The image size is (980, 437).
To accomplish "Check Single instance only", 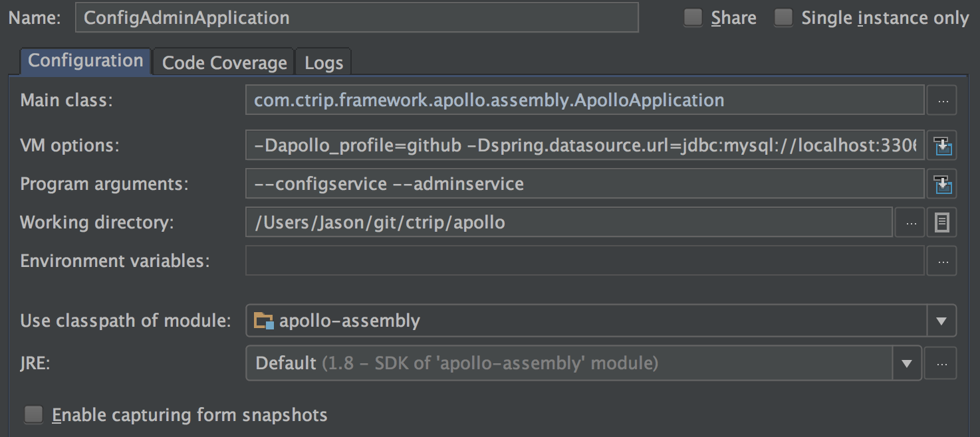I will (x=783, y=18).
